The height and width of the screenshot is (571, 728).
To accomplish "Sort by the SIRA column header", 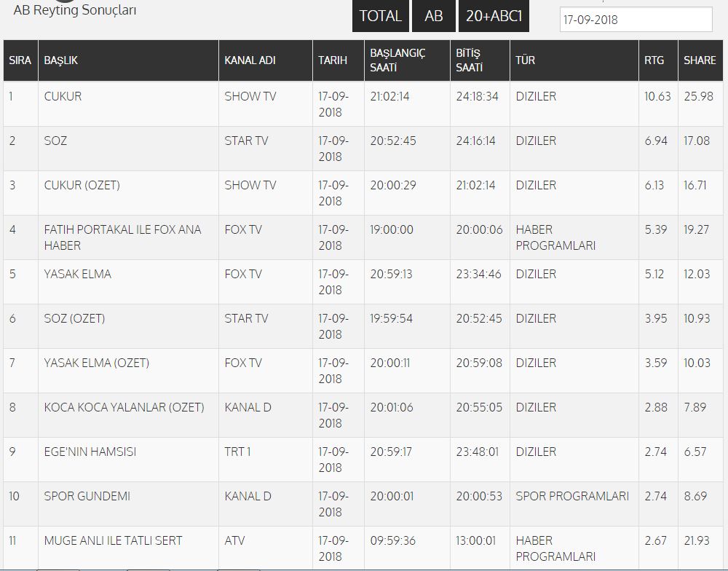I will click(20, 60).
